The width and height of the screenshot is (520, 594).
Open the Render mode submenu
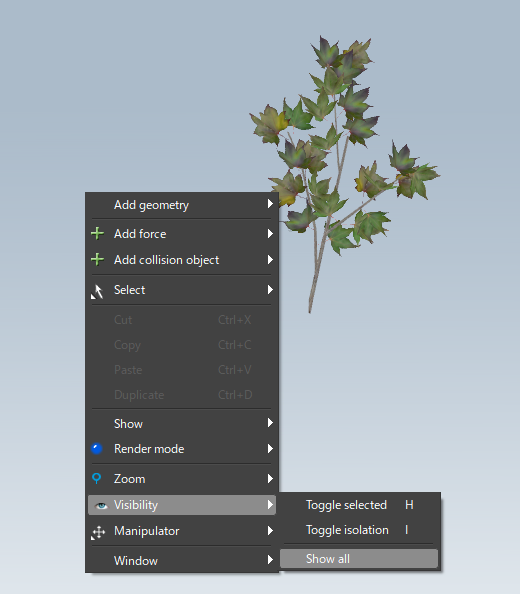coord(182,449)
